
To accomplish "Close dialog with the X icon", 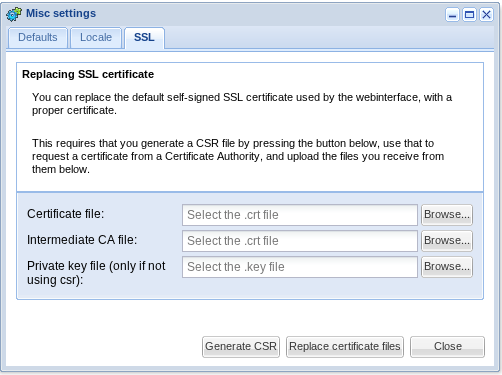I will click(486, 15).
